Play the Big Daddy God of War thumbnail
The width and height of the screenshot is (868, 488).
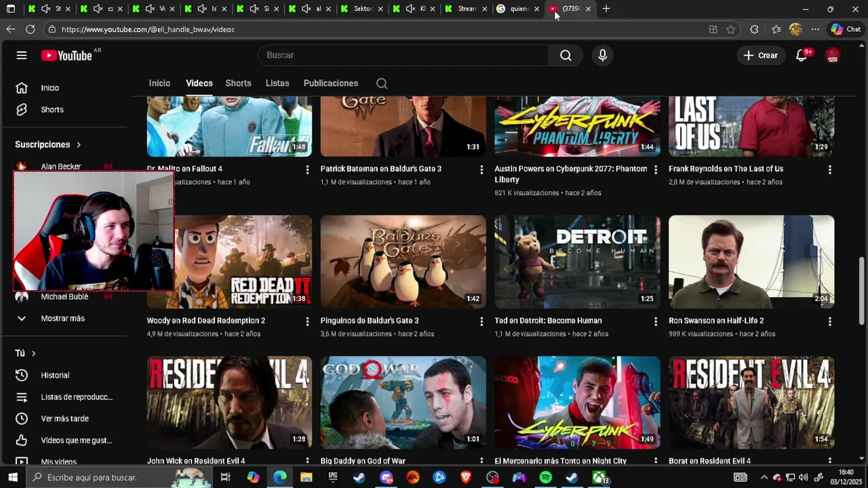click(403, 403)
